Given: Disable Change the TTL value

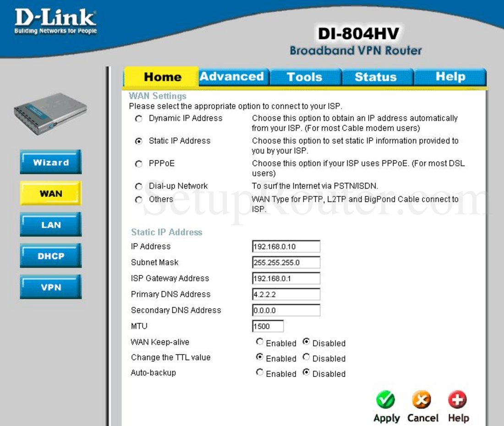Looking at the screenshot, I should [307, 357].
